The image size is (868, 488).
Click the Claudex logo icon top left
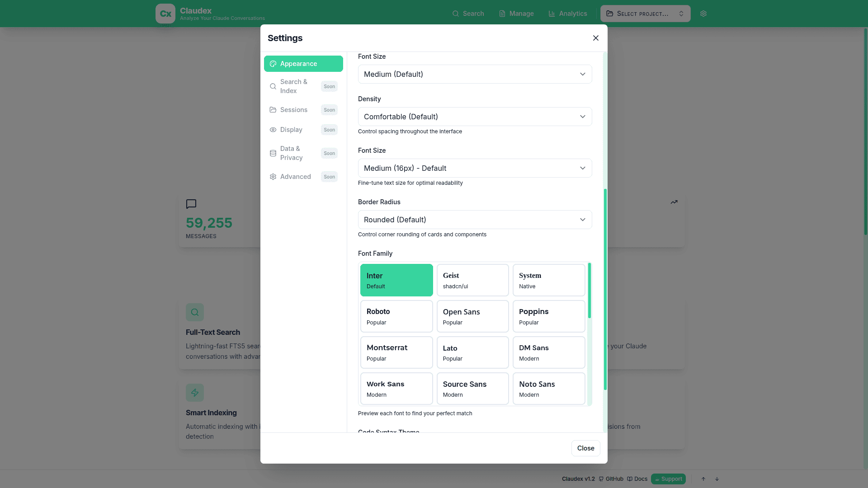pyautogui.click(x=165, y=14)
